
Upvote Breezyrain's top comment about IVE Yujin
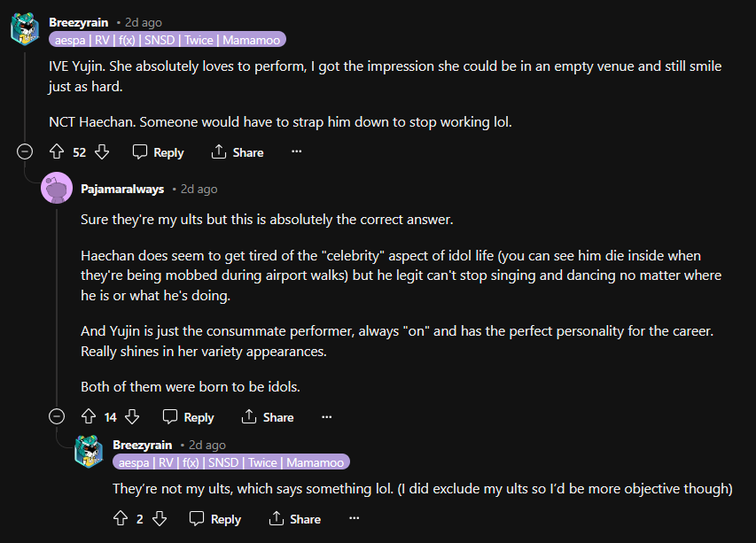[x=57, y=152]
